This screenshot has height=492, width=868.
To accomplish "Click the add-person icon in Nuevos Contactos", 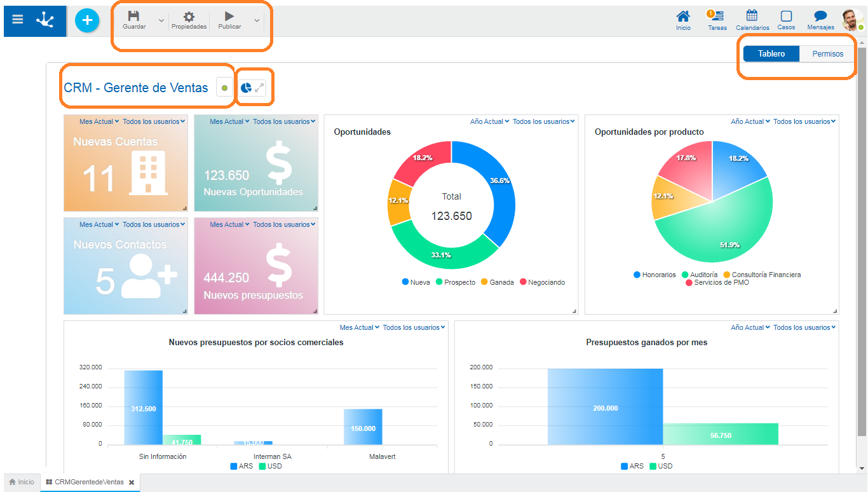I will point(149,276).
